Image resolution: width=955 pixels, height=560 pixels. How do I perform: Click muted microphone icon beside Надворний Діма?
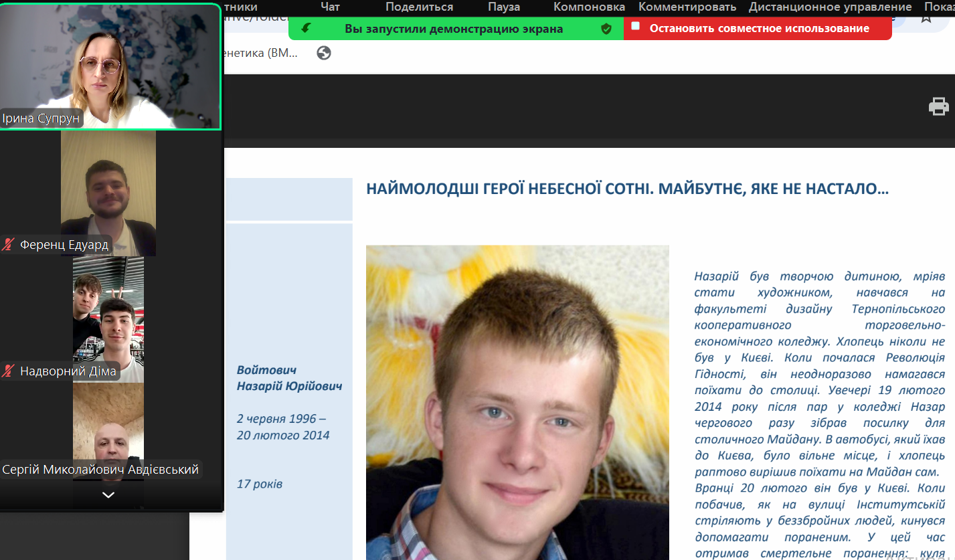tap(9, 371)
